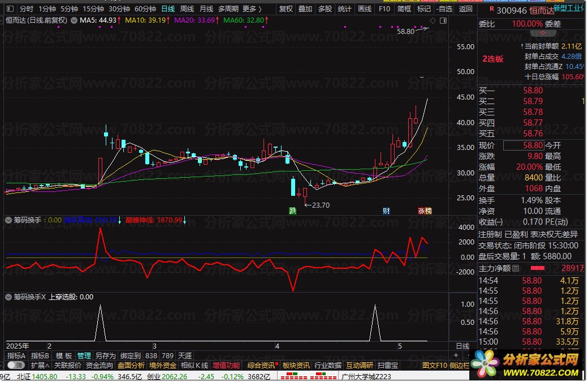Click the red R margin icon beside 300946
The height and width of the screenshot is (382, 588).
(492, 8)
